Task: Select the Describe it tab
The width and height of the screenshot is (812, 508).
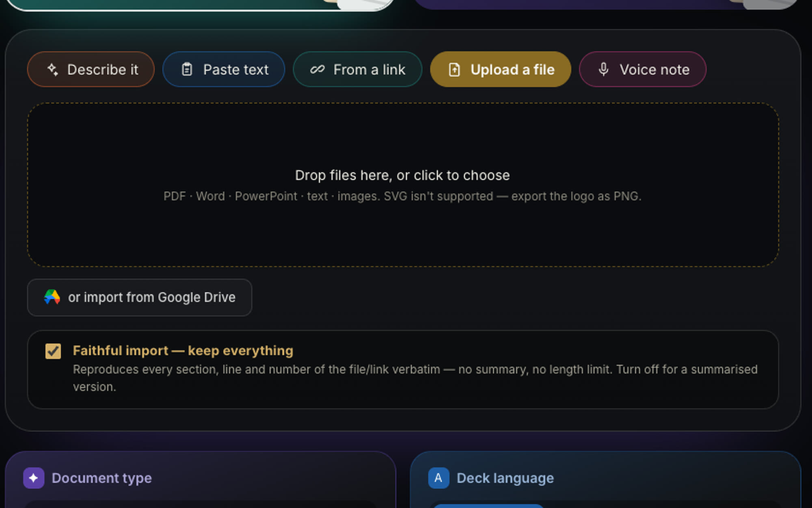Action: (91, 69)
